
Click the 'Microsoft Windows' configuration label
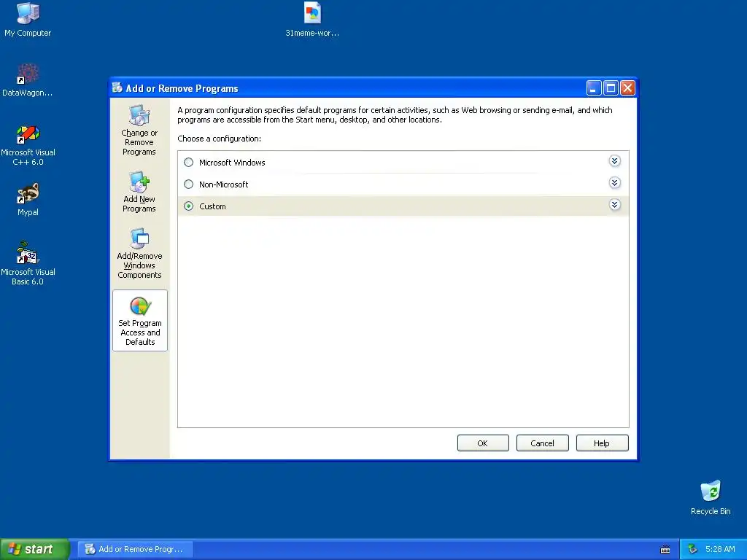tap(232, 163)
